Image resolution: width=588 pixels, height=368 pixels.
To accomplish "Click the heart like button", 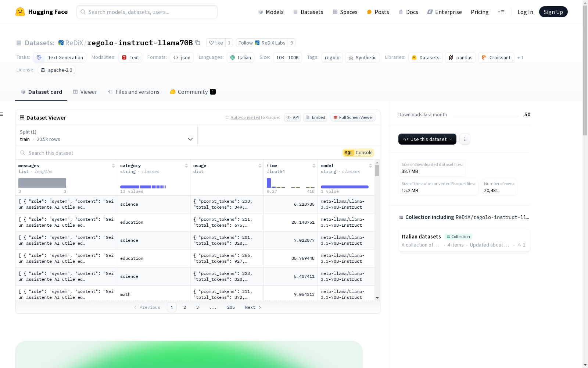I will 216,43.
